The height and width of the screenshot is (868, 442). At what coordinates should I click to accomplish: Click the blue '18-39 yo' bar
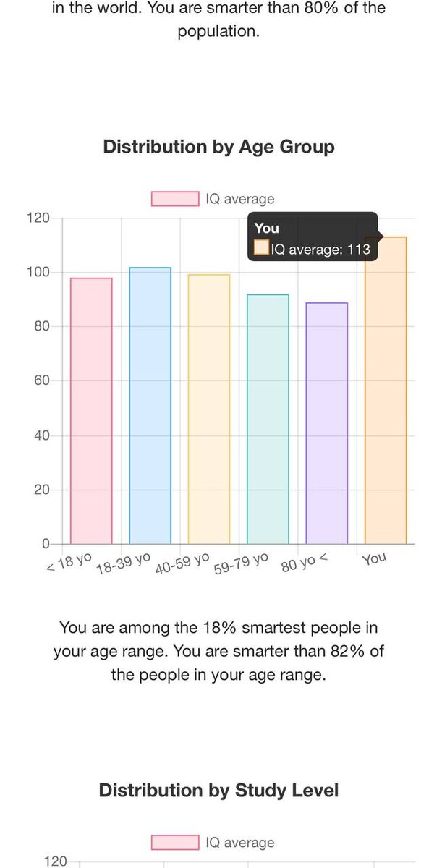[150, 405]
